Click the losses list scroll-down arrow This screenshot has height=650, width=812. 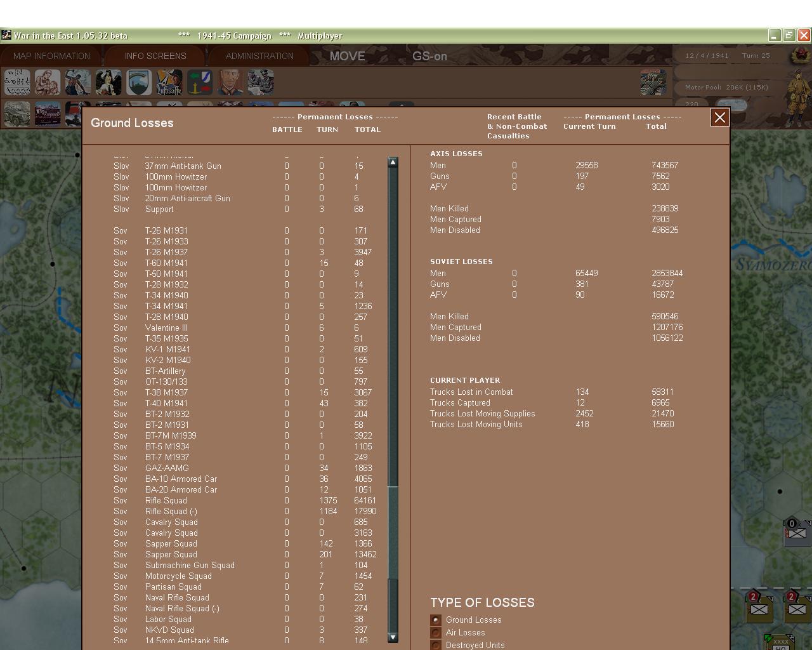pos(393,637)
